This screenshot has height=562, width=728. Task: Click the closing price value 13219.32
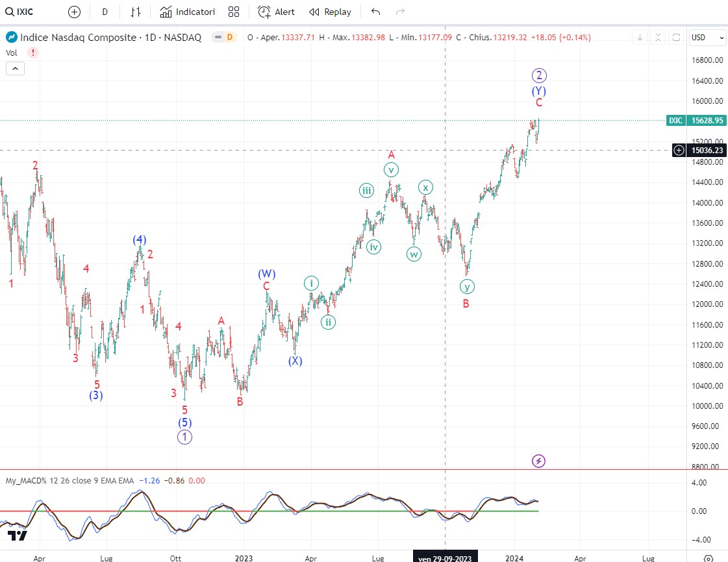510,38
